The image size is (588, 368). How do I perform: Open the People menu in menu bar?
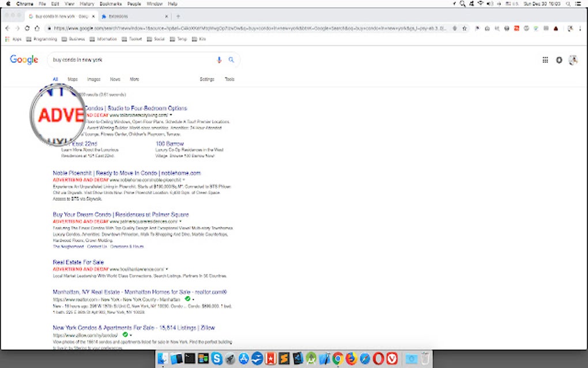click(134, 4)
